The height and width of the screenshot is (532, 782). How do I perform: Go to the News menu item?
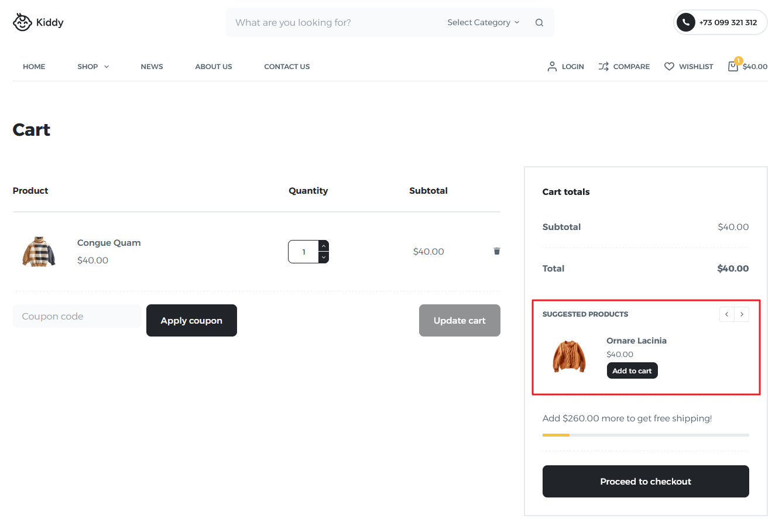click(x=152, y=66)
